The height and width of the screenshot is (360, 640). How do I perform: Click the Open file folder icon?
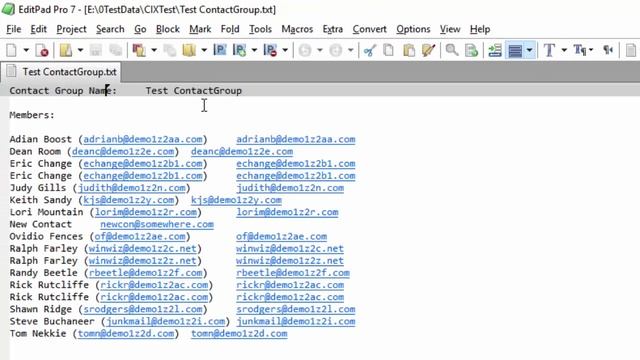point(66,51)
